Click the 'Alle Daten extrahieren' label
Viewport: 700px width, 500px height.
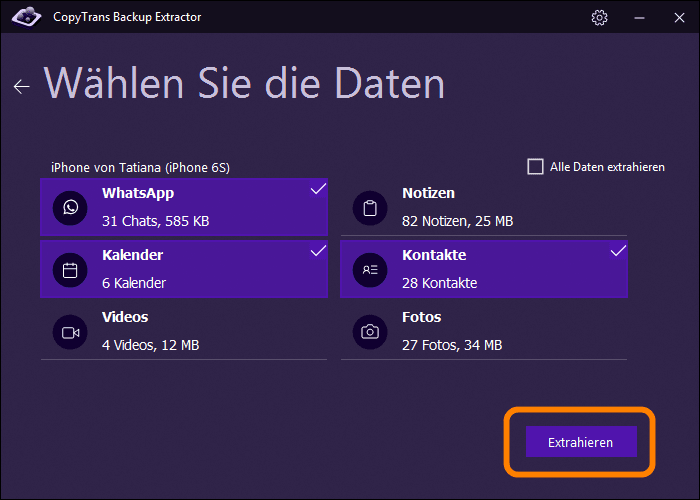[607, 167]
